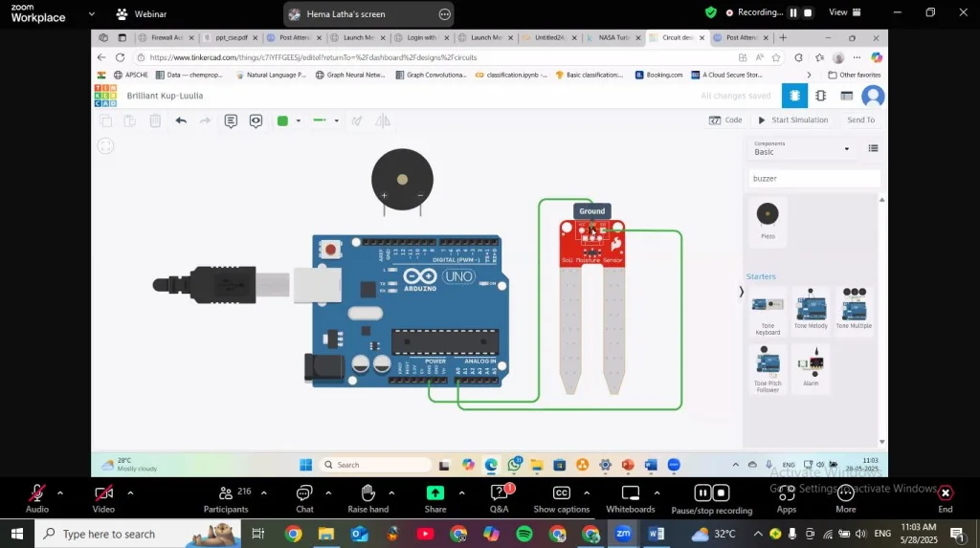Viewport: 980px width, 548px height.
Task: Turn on Zoom Video camera
Action: click(103, 493)
